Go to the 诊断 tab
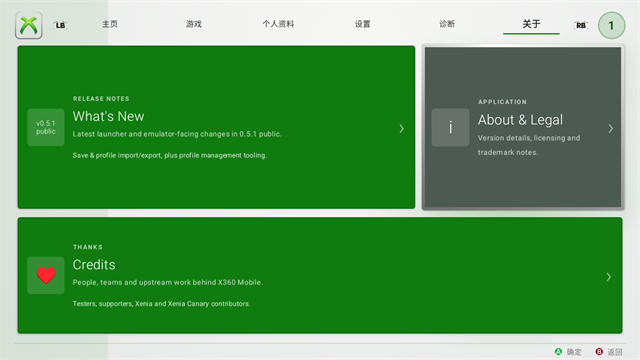This screenshot has height=360, width=640. tap(447, 24)
